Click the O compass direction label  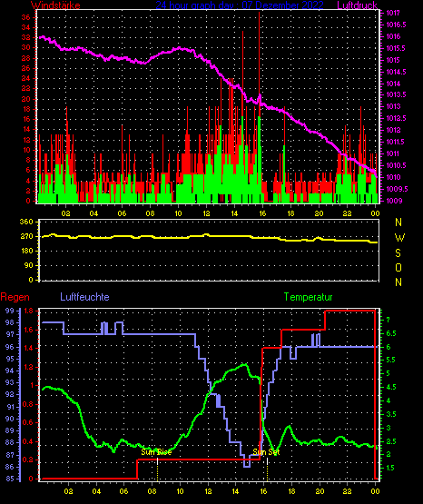398,267
